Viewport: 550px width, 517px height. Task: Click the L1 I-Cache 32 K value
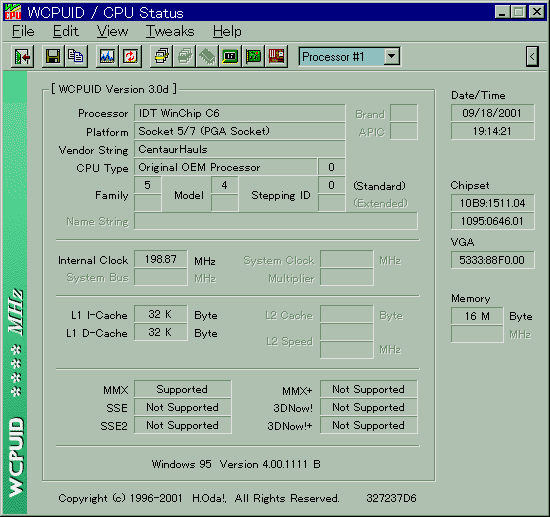161,314
